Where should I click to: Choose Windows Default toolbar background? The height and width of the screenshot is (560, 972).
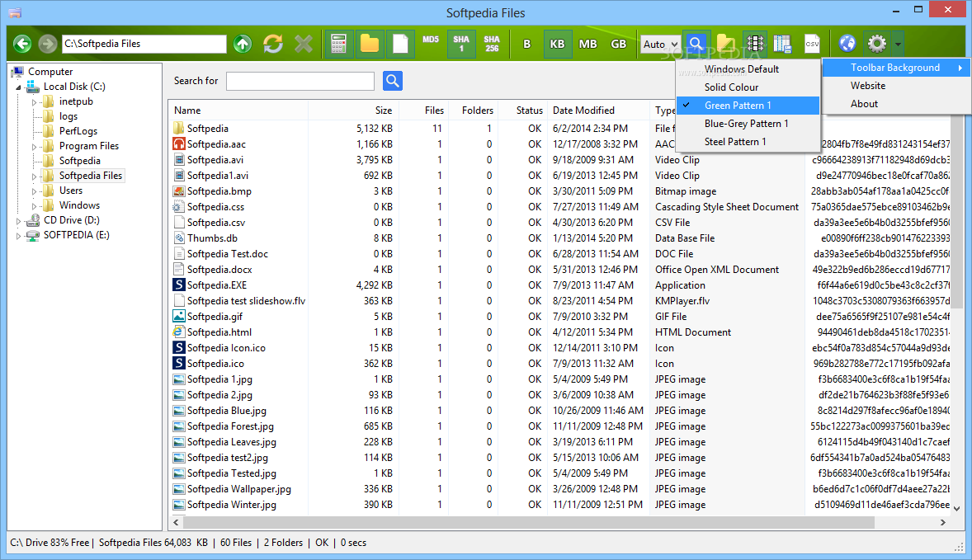748,68
